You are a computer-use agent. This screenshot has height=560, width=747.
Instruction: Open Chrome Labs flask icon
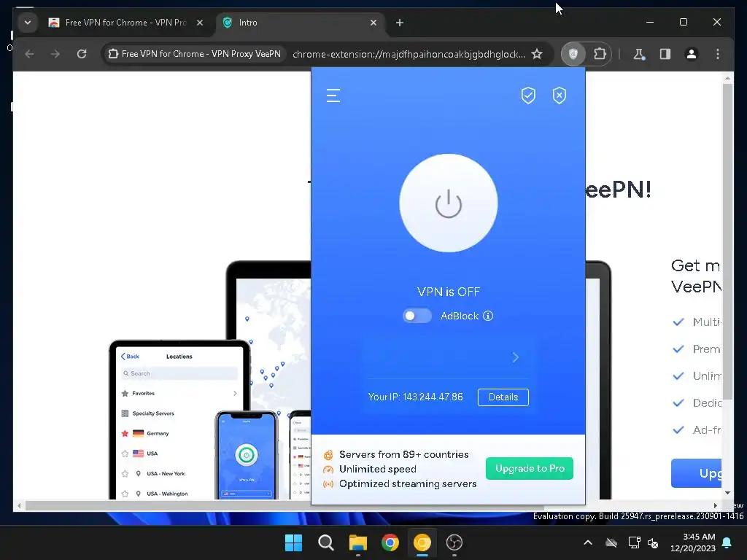tap(639, 54)
